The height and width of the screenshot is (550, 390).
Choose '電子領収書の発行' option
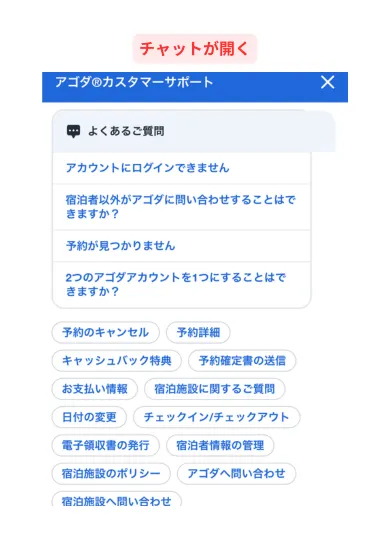[106, 445]
